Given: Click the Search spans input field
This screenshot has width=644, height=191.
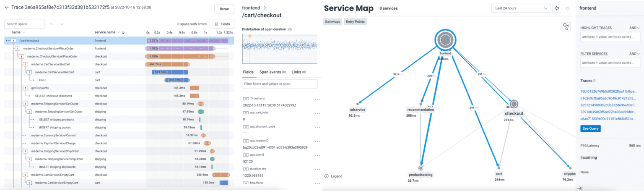Looking at the screenshot, I should click(25, 24).
